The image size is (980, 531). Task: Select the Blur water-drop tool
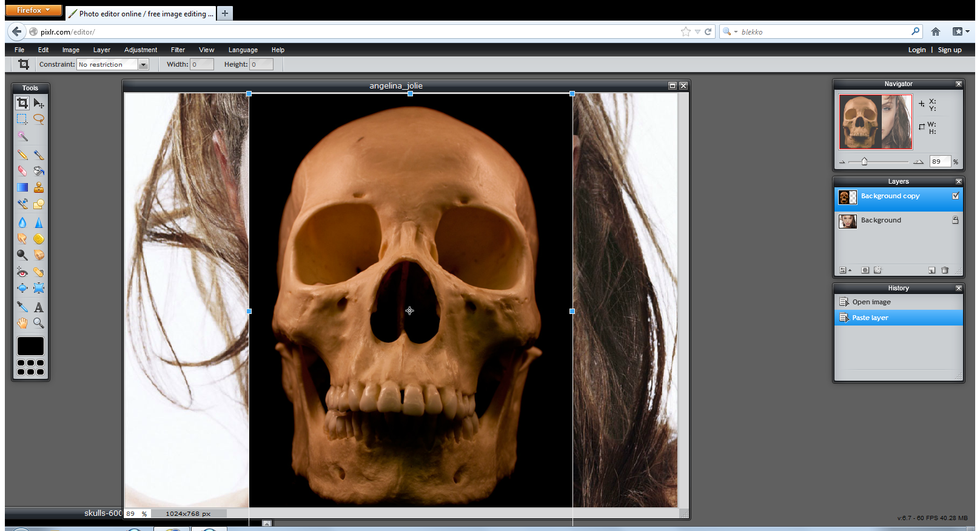click(x=22, y=222)
